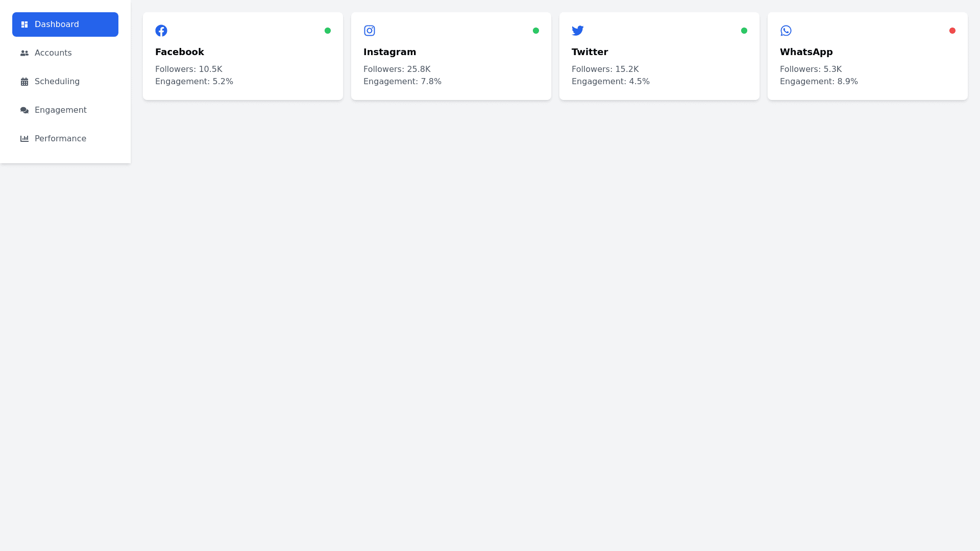Click WhatsApp's red status indicator
This screenshot has width=980, height=551.
[x=952, y=31]
